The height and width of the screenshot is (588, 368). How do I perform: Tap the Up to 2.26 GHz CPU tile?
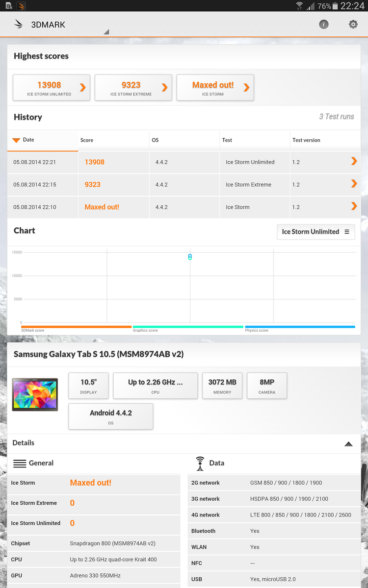coord(156,386)
